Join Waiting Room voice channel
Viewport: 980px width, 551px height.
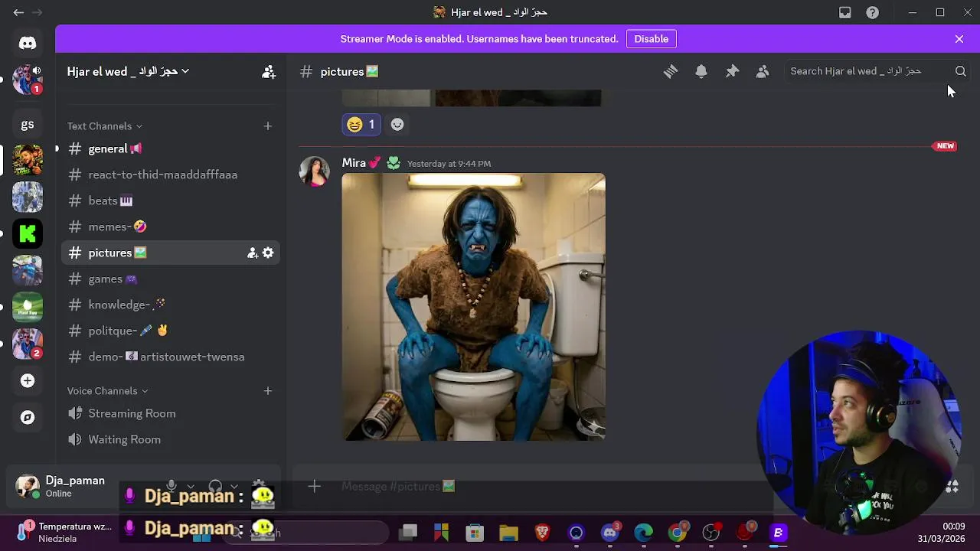click(170, 439)
